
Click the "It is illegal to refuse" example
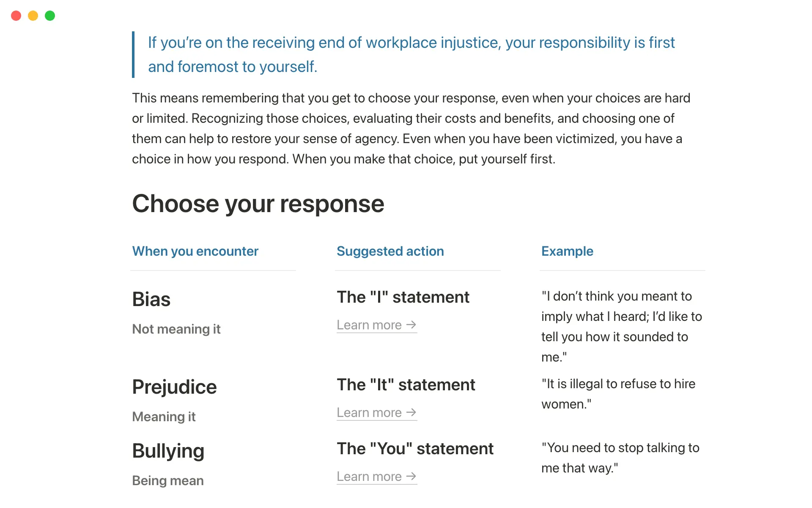click(618, 394)
